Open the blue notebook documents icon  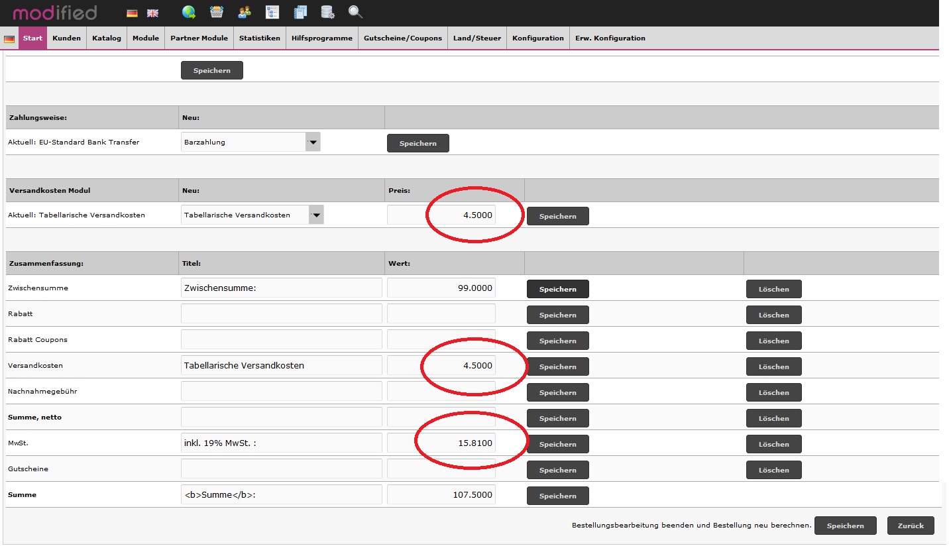point(300,12)
